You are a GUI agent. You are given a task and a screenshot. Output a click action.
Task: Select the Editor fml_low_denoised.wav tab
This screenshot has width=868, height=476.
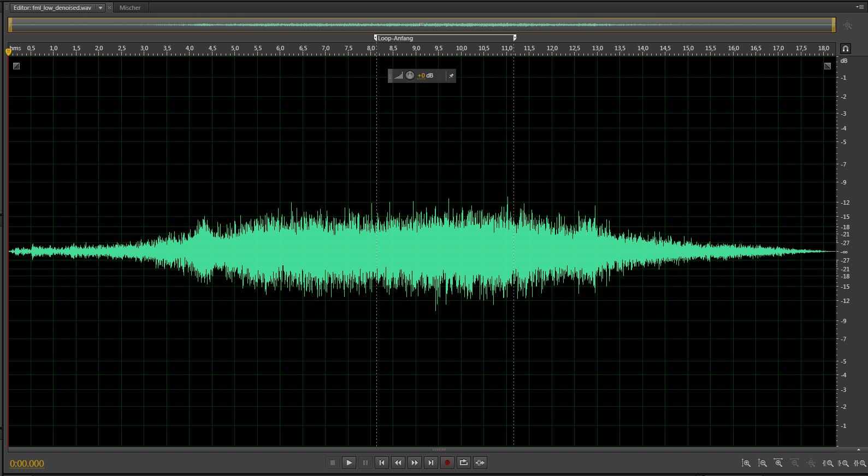click(x=52, y=8)
